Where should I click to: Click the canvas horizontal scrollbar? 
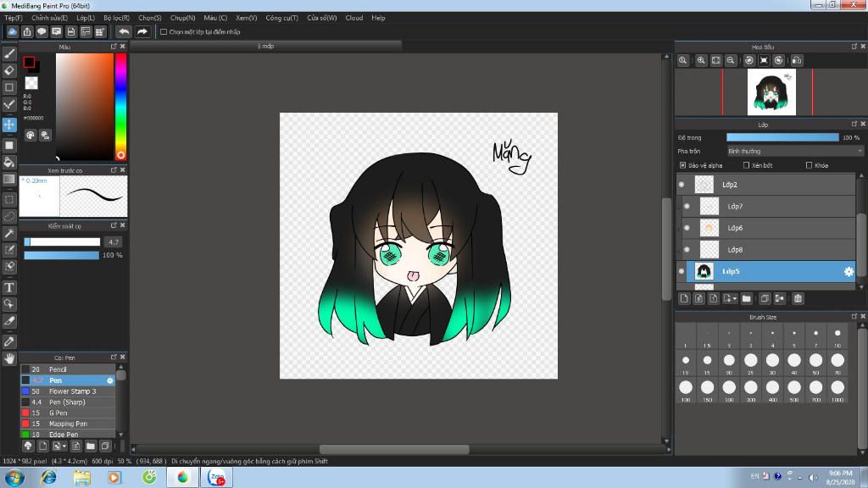(394, 449)
